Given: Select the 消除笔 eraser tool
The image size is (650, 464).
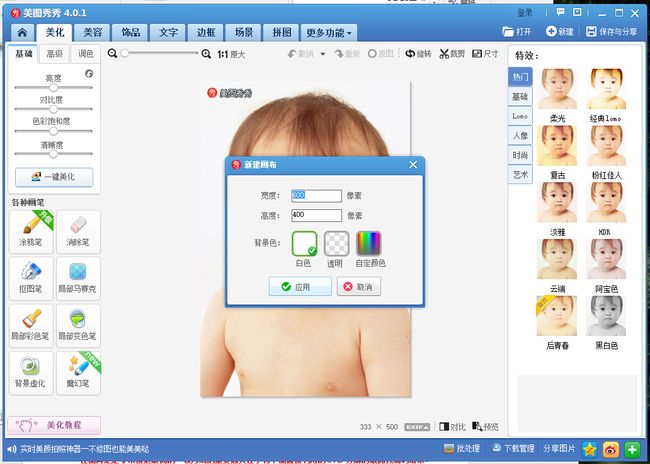Looking at the screenshot, I should (x=78, y=232).
